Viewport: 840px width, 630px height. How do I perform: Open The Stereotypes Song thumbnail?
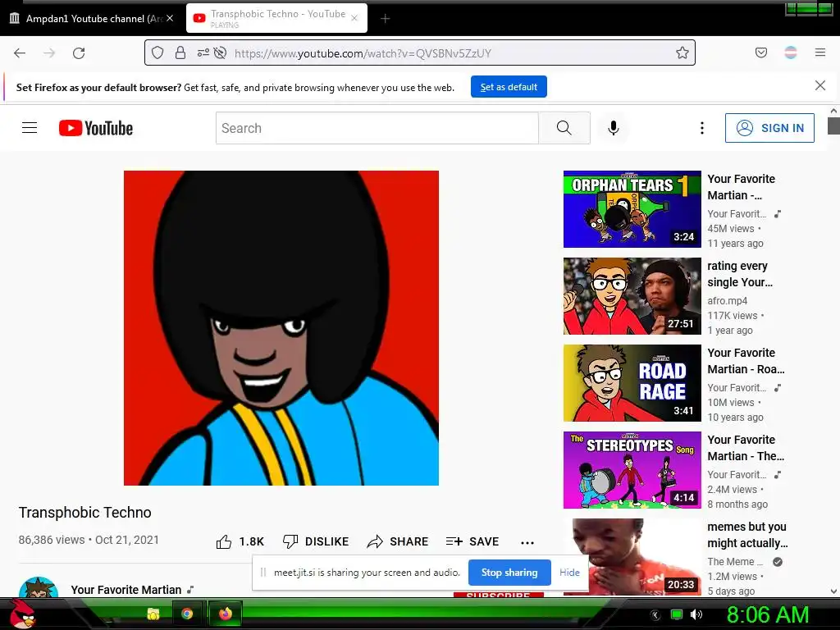tap(632, 470)
